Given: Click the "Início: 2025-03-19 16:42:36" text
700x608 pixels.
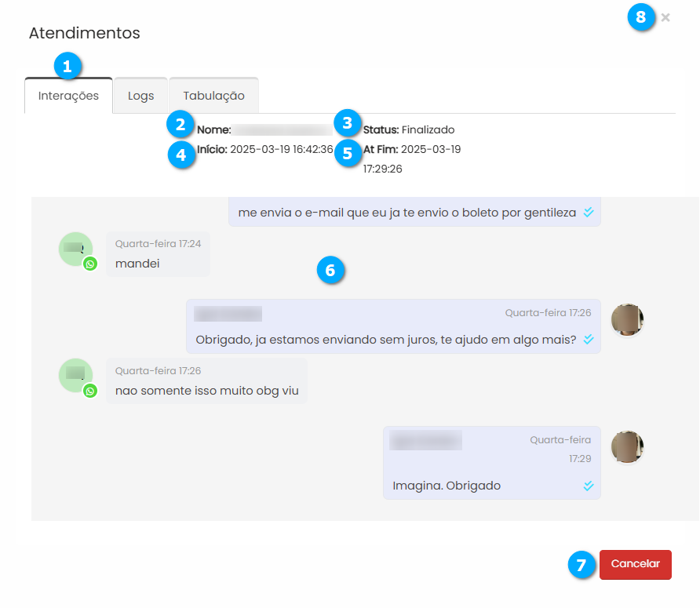Looking at the screenshot, I should click(x=265, y=149).
